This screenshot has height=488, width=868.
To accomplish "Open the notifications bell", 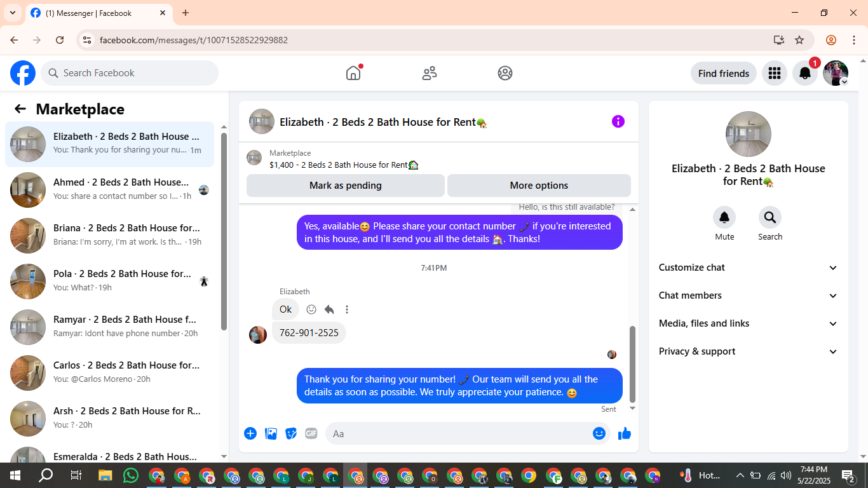I will click(x=804, y=73).
